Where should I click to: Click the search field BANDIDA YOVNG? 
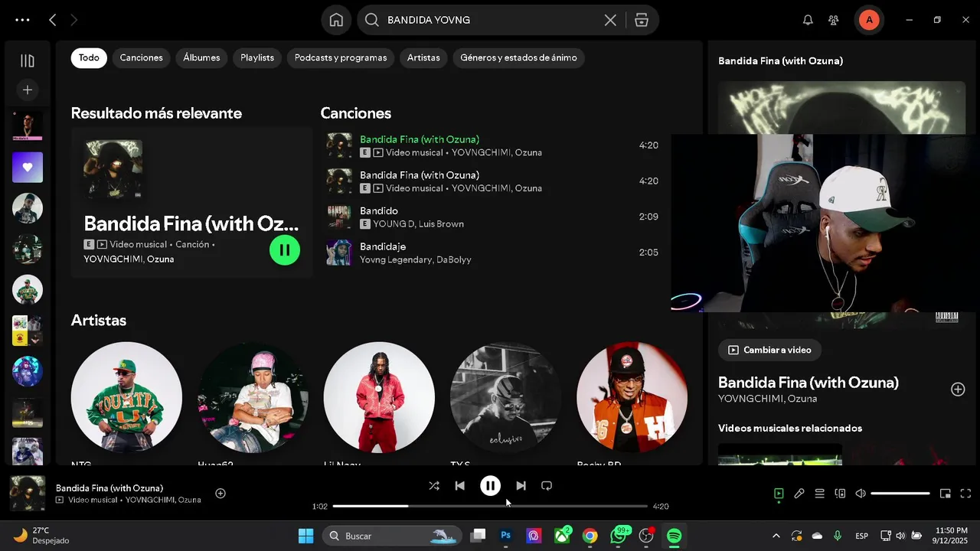tap(490, 21)
